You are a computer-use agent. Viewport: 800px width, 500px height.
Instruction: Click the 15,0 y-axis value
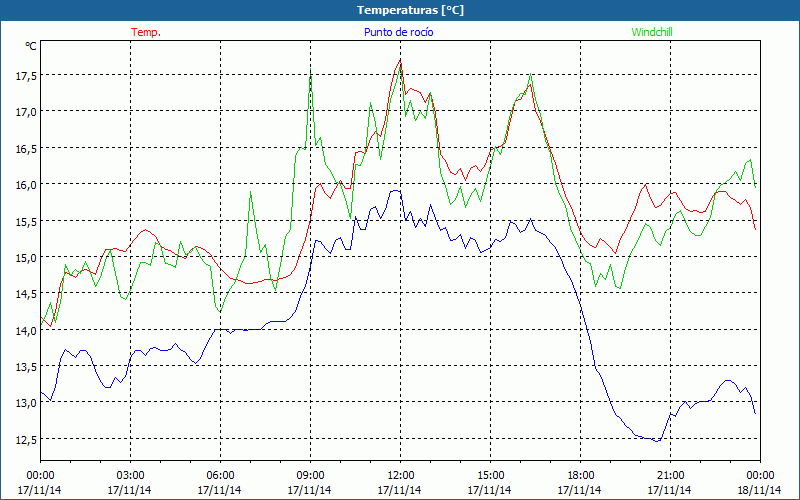click(x=26, y=258)
